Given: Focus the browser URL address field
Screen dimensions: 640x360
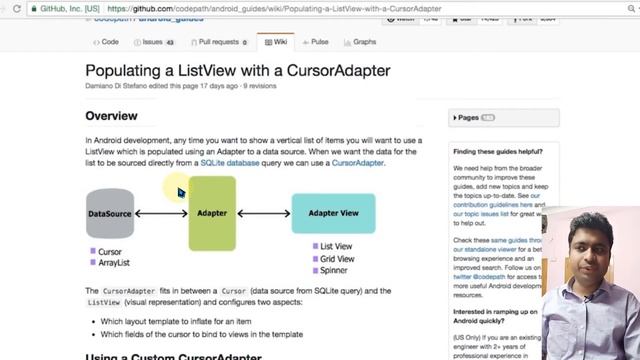Looking at the screenshot, I should click(x=327, y=9).
